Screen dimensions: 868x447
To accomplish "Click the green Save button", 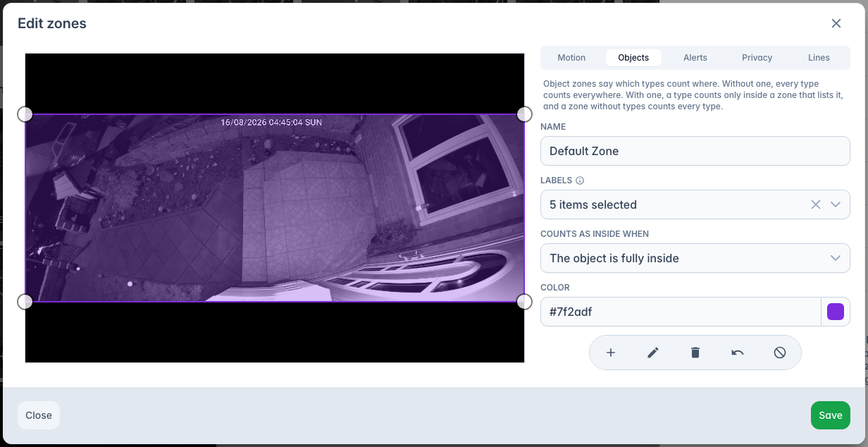I will 831,415.
